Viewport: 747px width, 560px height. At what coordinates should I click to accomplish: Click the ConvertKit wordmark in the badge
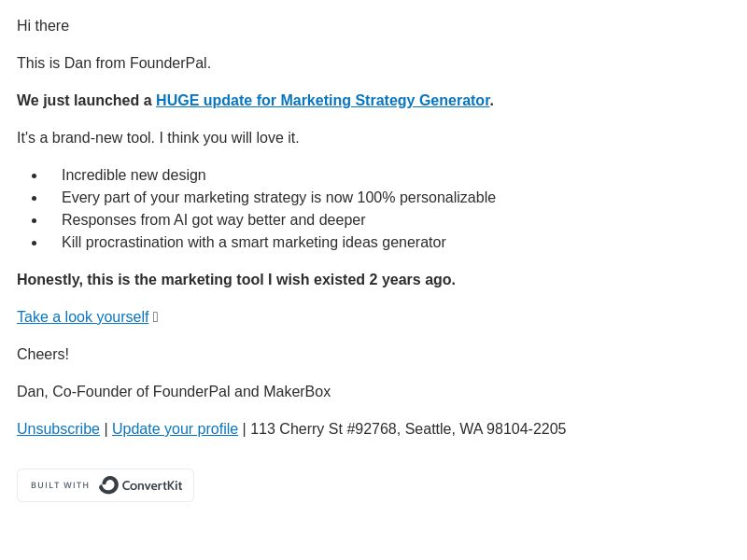tap(152, 485)
